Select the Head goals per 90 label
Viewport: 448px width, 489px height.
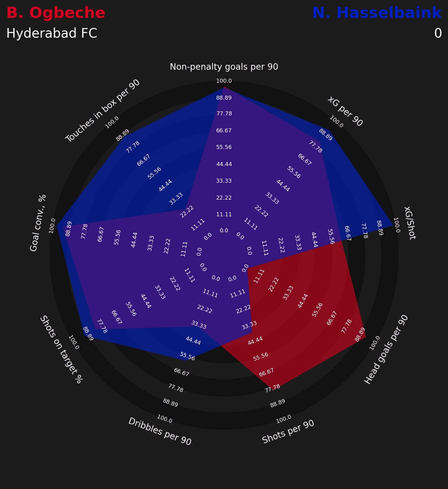coord(386,349)
